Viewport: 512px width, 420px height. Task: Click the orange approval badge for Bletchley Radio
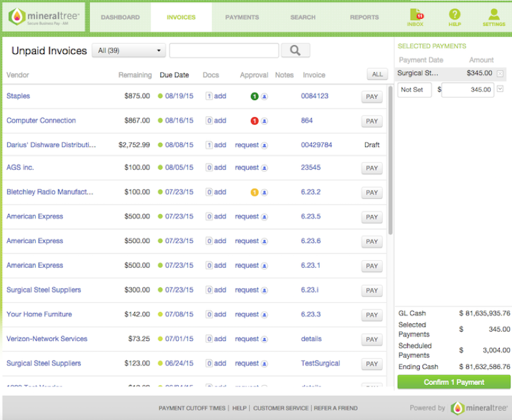point(254,192)
